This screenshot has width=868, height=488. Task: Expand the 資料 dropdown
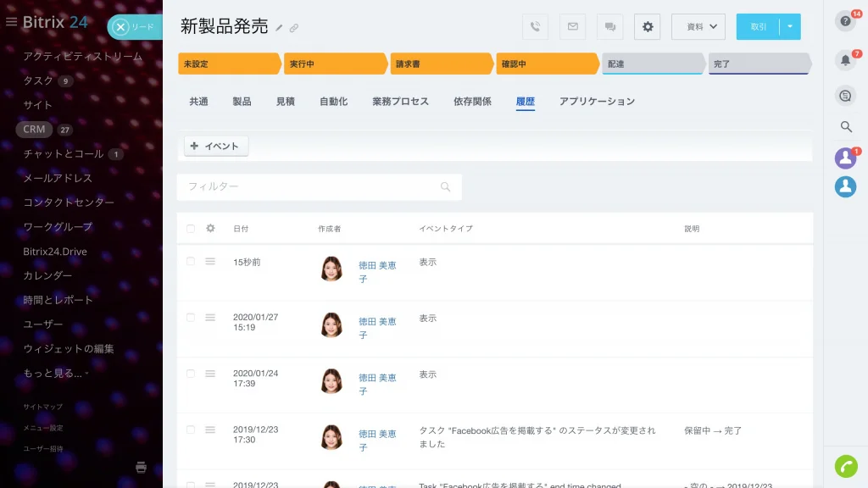click(x=698, y=26)
